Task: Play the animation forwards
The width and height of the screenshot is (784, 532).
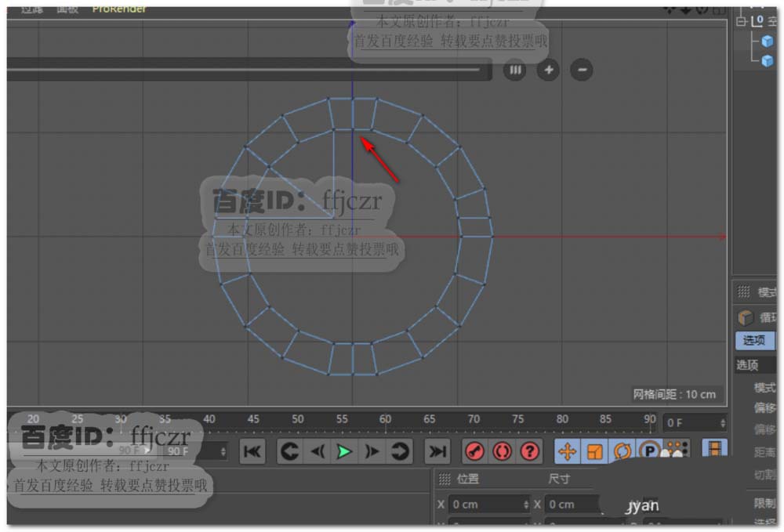Action: [x=344, y=451]
